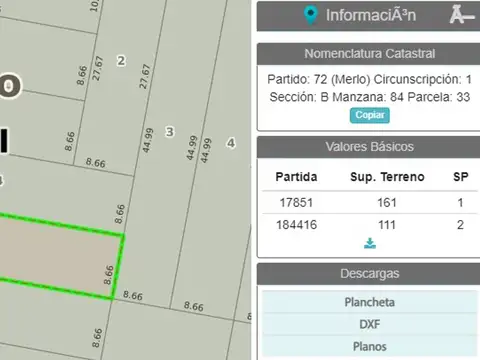Select the Nomenclatura Catastral panel header
Screen dimensions: 480x360
(x=369, y=54)
